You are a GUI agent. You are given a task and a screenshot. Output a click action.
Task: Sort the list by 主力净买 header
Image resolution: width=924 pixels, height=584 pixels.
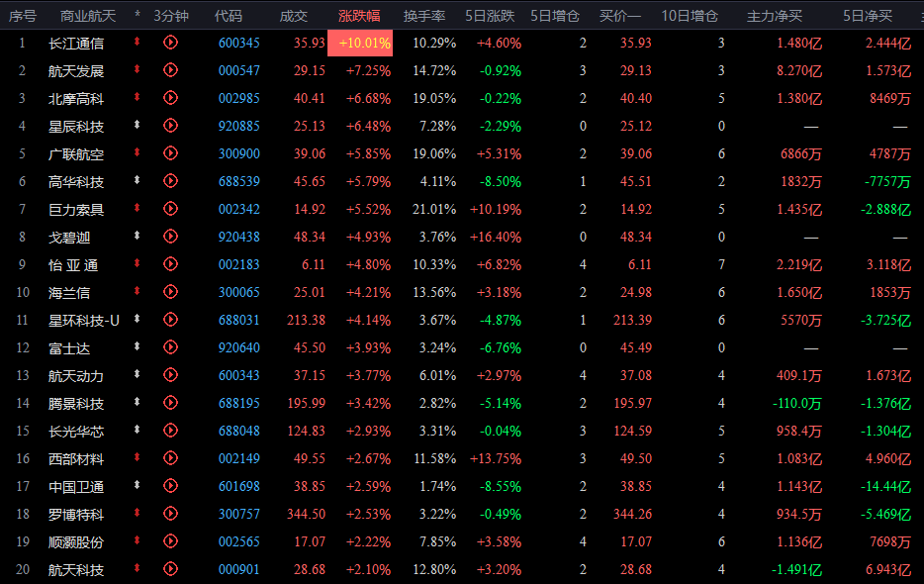pyautogui.click(x=774, y=16)
